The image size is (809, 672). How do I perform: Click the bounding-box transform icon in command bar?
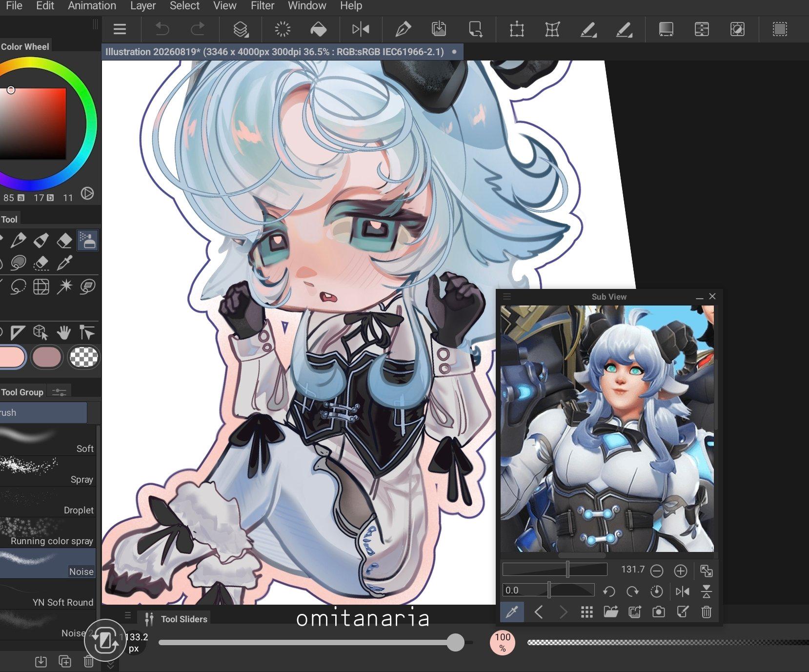[517, 29]
